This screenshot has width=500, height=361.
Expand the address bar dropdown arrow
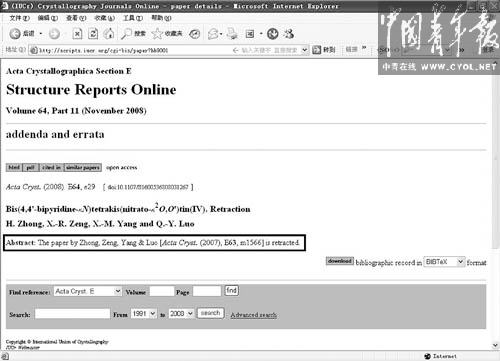point(304,50)
